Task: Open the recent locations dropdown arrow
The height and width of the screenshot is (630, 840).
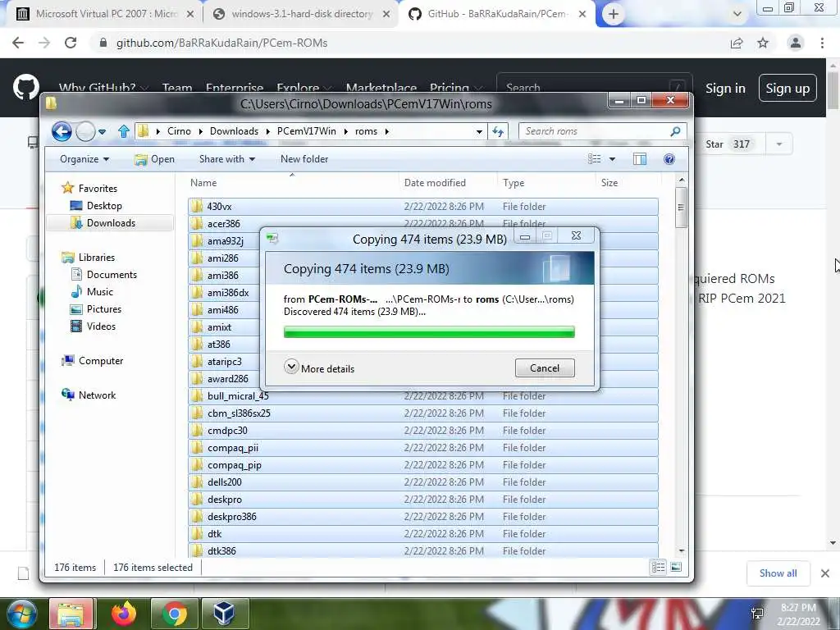Action: [x=103, y=132]
